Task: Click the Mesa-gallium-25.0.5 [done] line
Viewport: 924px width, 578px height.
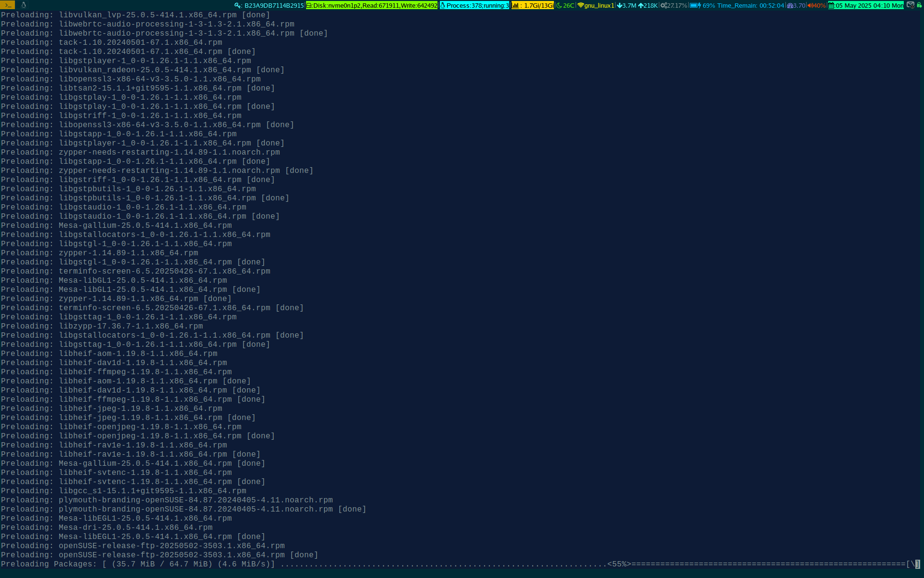Action: (133, 463)
